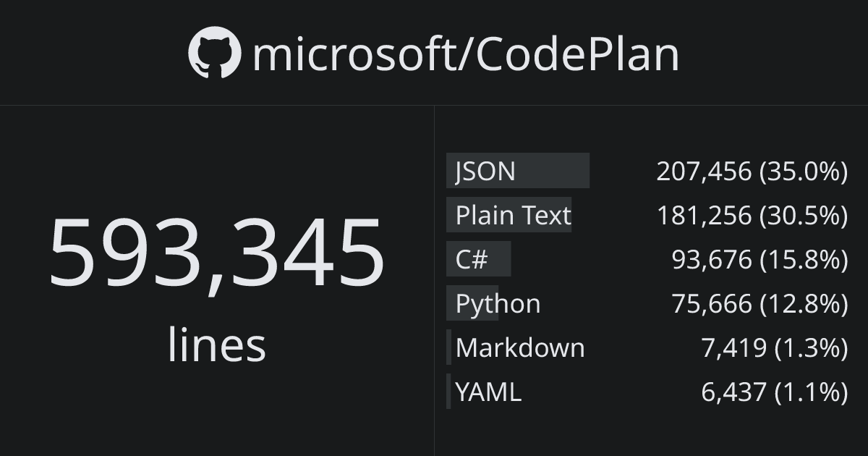Click the 93,676 (15.8%) C# count

(x=759, y=259)
